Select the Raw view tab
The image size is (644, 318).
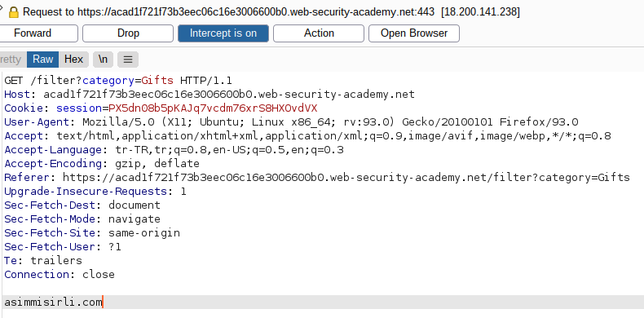[x=42, y=60]
